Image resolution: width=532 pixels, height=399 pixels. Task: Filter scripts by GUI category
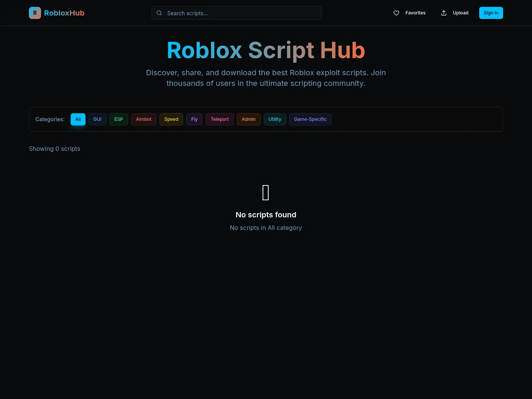point(97,119)
